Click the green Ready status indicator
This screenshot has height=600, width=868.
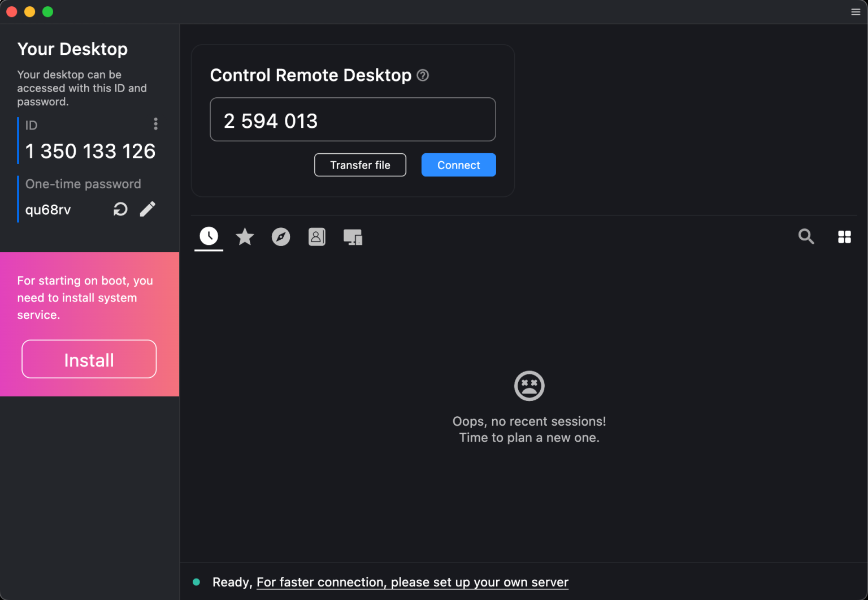point(197,581)
